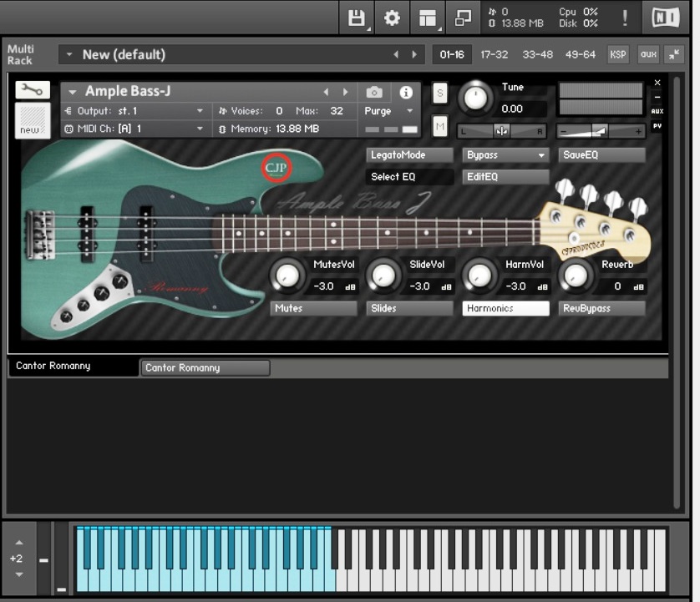Collapse rack with shrink arrows icon
This screenshot has width=700, height=602.
click(673, 54)
